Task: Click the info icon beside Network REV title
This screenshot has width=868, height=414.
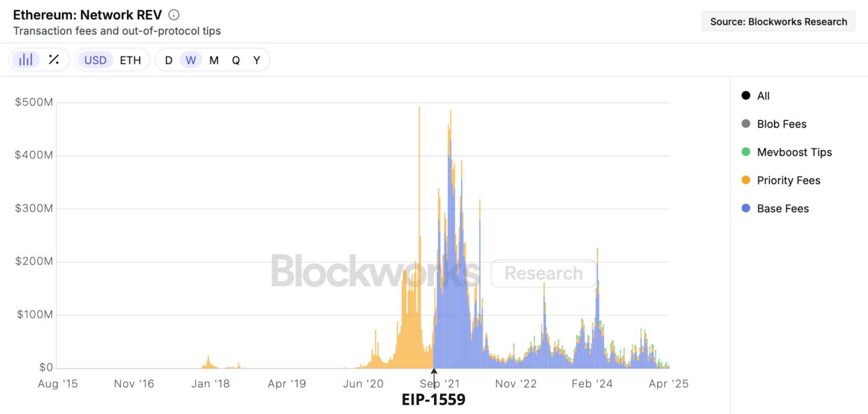Action: 174,15
